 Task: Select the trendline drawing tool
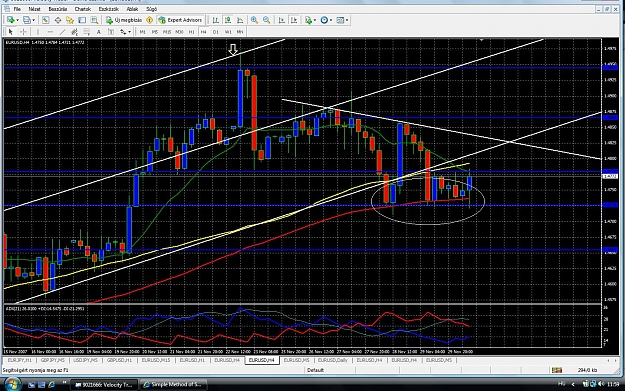tap(63, 31)
